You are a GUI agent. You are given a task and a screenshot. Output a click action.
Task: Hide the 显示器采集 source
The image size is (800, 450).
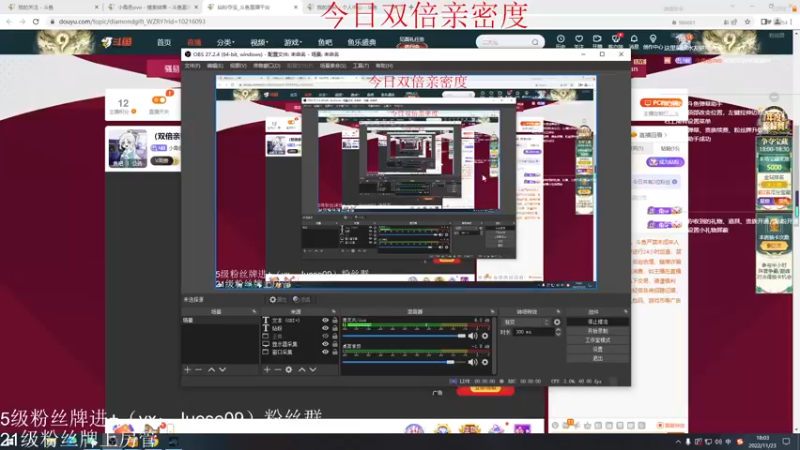click(x=325, y=344)
